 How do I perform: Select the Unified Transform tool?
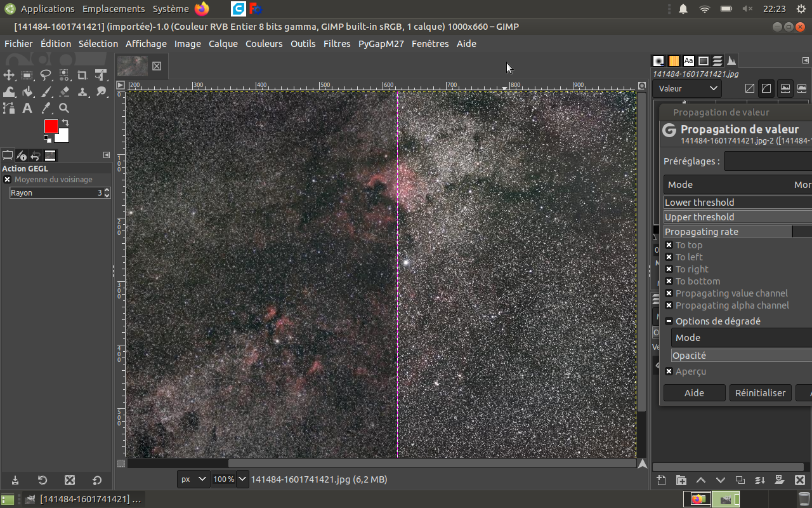[x=101, y=75]
